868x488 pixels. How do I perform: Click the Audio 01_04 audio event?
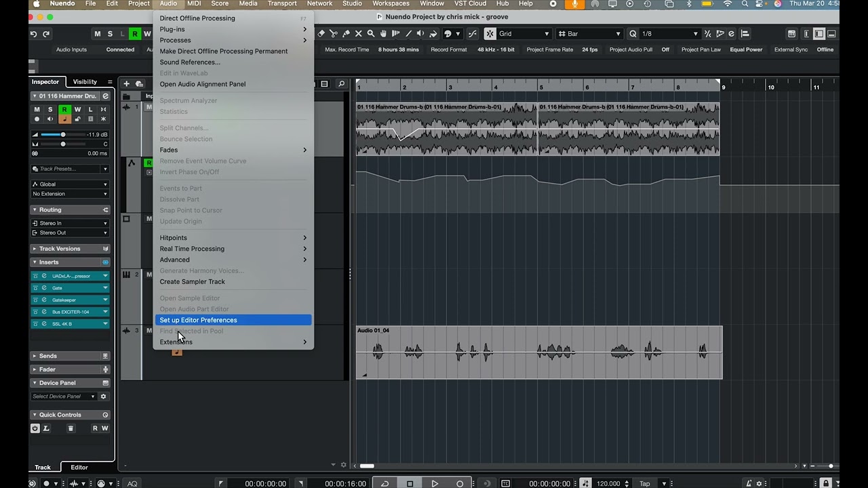(x=539, y=352)
